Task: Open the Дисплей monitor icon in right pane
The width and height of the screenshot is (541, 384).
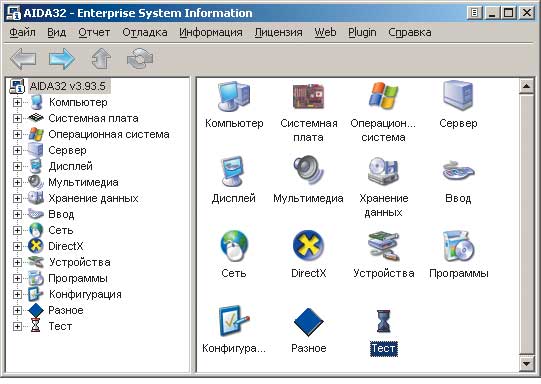Action: [x=233, y=171]
